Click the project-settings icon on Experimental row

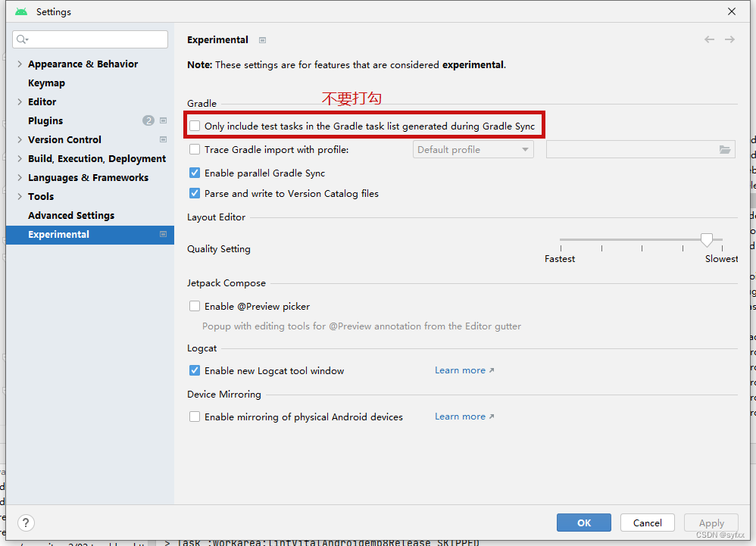coord(164,234)
